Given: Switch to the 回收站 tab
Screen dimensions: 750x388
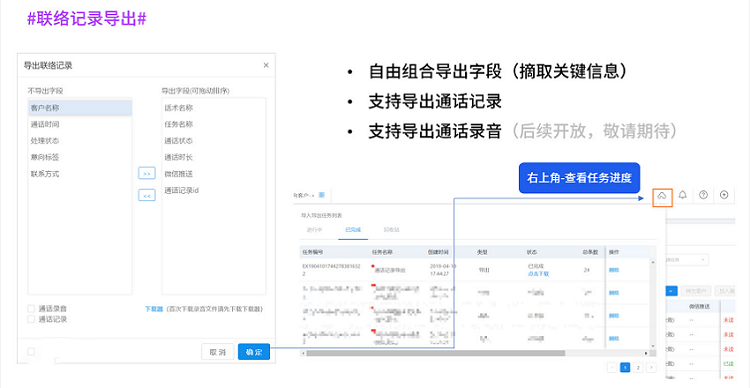Looking at the screenshot, I should (391, 230).
